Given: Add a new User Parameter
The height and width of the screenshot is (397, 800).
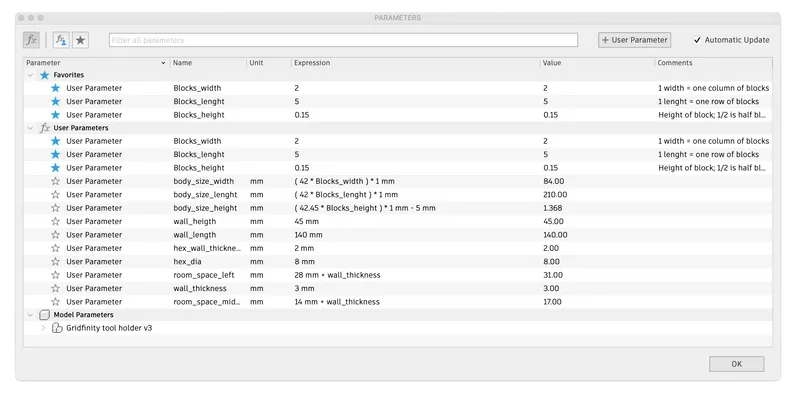Looking at the screenshot, I should tap(635, 40).
